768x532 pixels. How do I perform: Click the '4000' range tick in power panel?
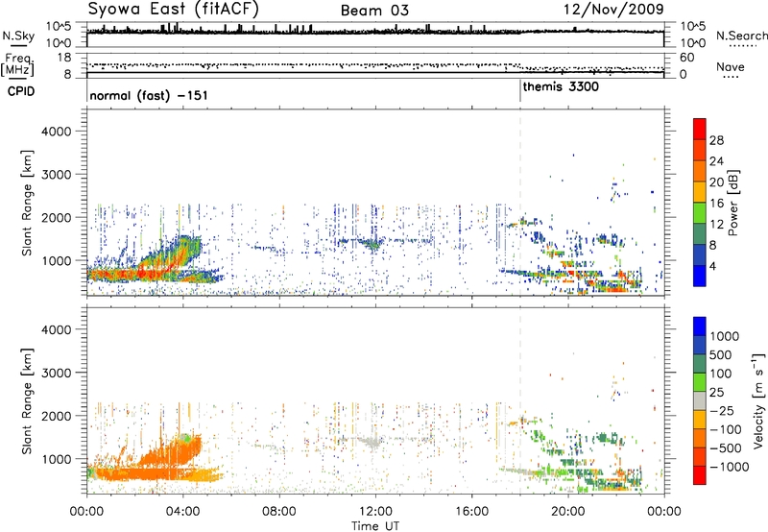pos(57,132)
